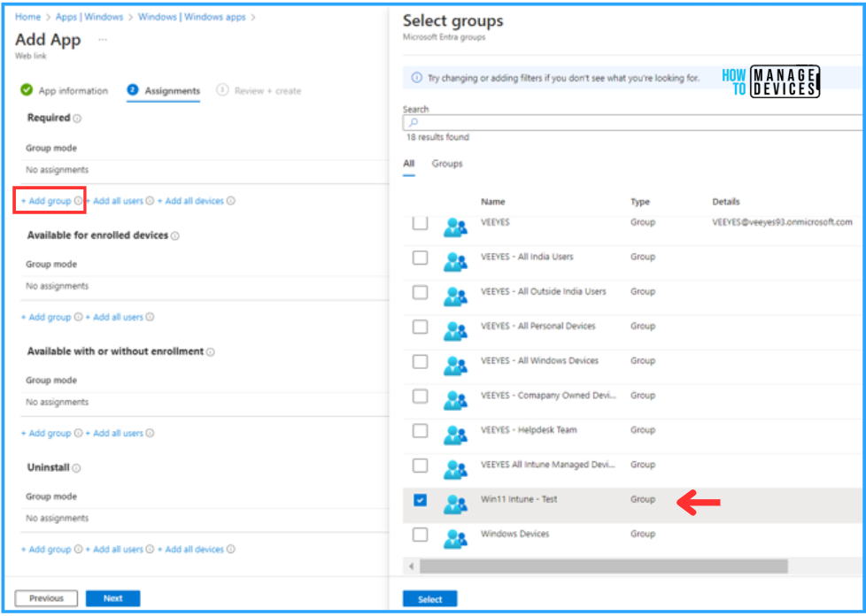Click group icon of Windows Devices row
The height and width of the screenshot is (616, 866).
(456, 538)
